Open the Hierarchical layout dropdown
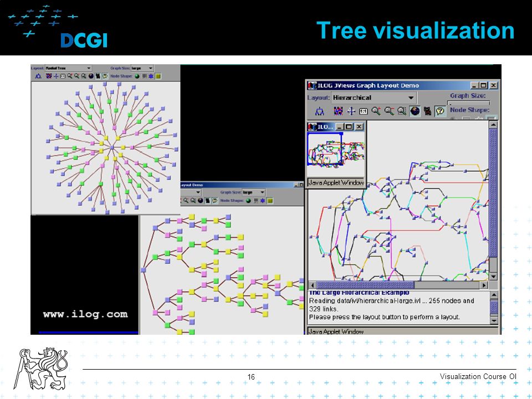The height and width of the screenshot is (399, 532). [374, 98]
